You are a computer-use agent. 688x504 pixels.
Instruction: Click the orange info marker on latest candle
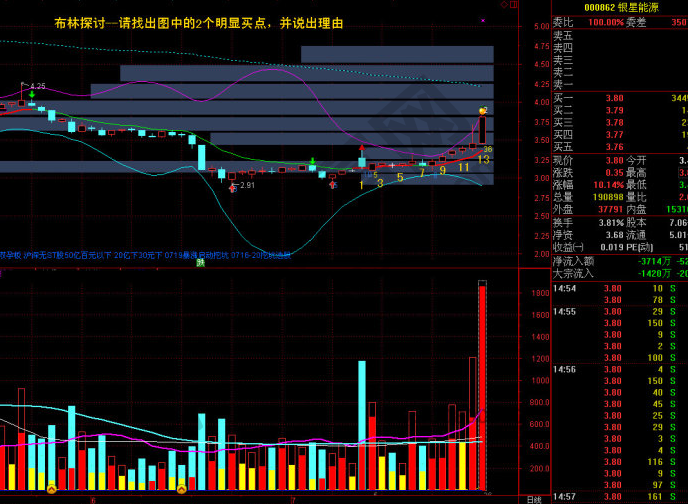click(x=483, y=109)
